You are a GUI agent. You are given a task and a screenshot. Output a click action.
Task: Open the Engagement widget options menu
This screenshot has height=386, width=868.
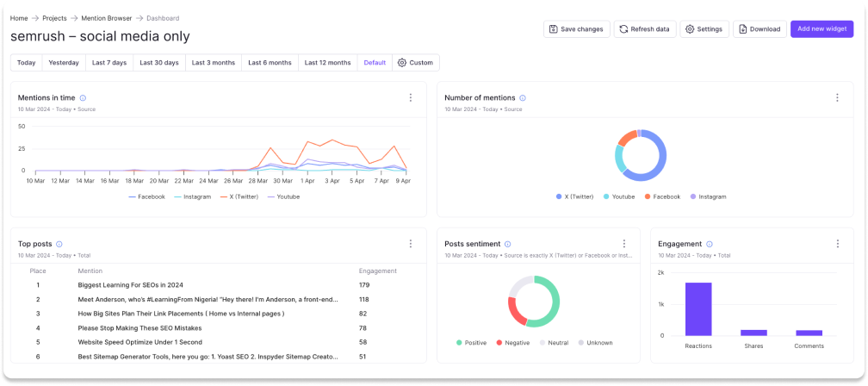838,244
